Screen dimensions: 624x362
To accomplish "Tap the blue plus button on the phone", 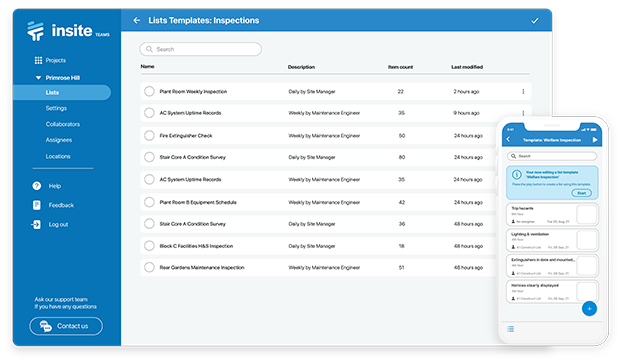I will click(x=589, y=309).
